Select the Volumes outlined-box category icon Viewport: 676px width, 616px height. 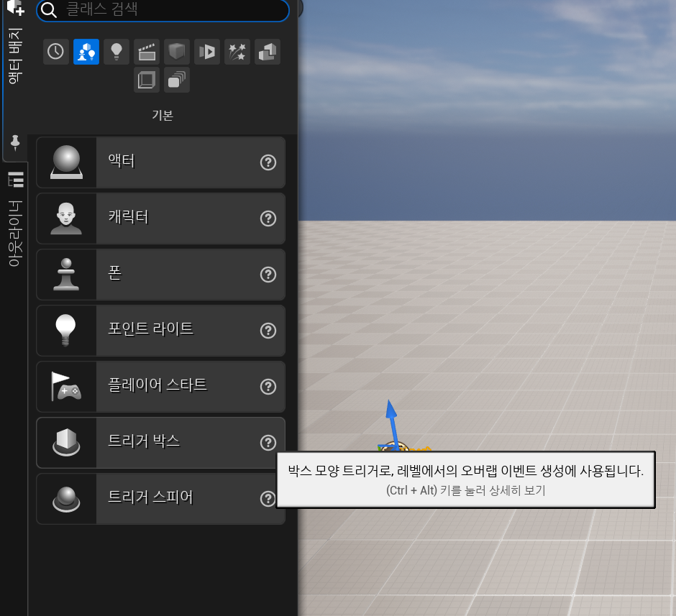tap(147, 80)
